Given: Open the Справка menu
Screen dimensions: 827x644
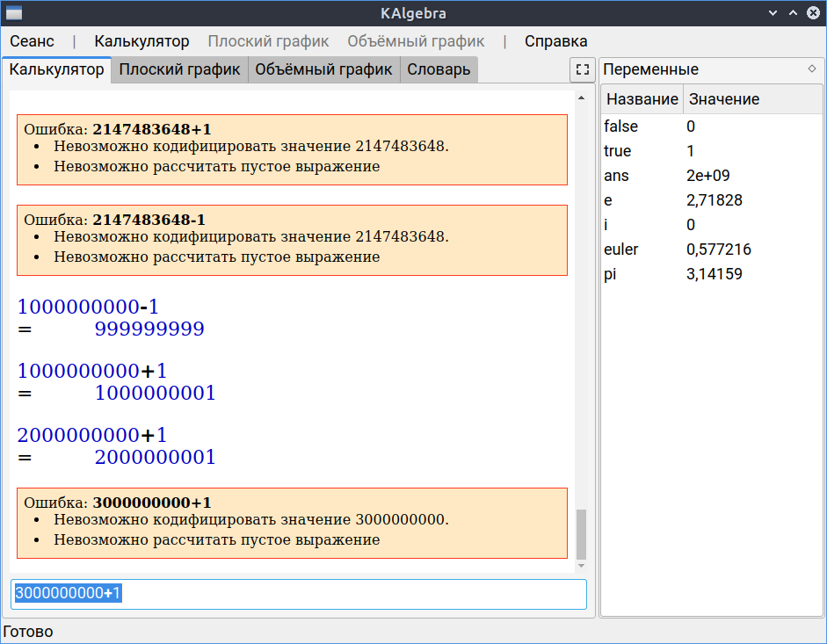Looking at the screenshot, I should point(555,41).
